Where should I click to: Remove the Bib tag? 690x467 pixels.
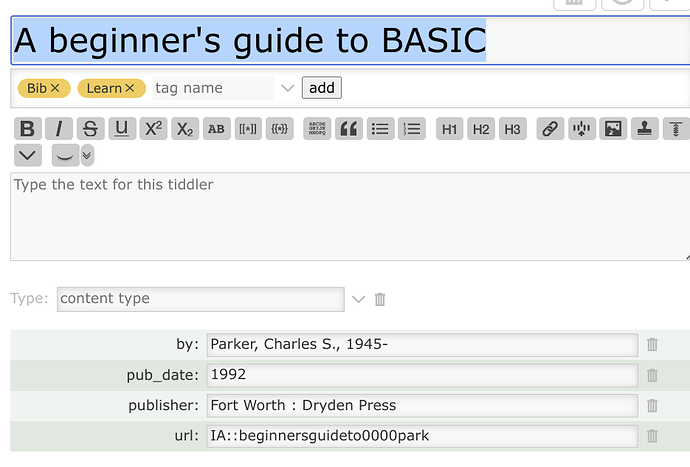[x=55, y=88]
